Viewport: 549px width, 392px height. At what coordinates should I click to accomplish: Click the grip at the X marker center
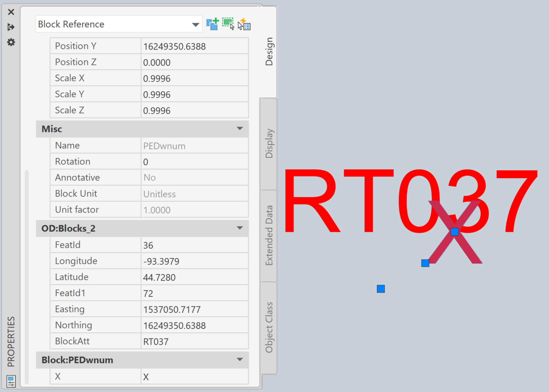click(x=454, y=231)
